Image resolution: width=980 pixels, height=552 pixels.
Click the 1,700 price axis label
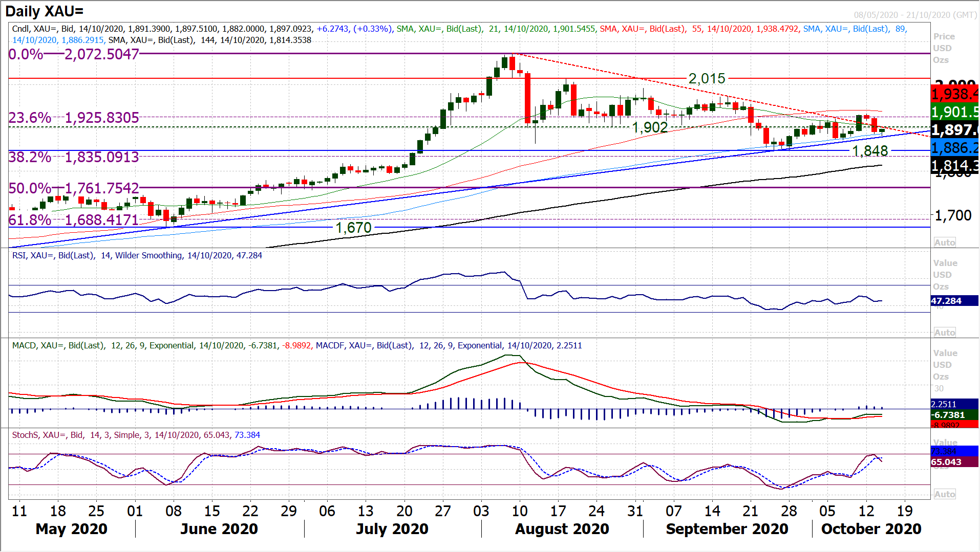click(953, 215)
